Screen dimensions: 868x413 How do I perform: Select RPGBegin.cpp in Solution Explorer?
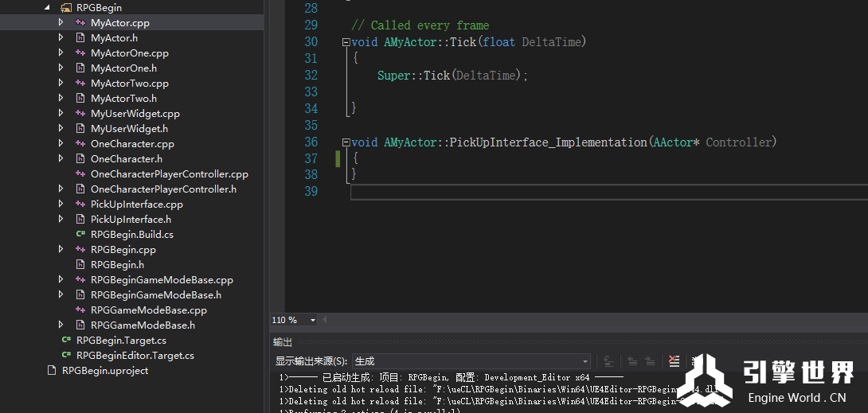123,249
